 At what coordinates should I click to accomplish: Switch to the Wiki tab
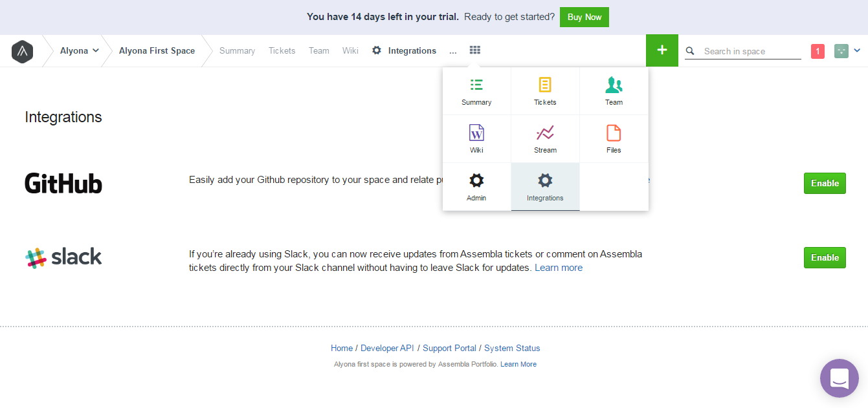[x=350, y=50]
